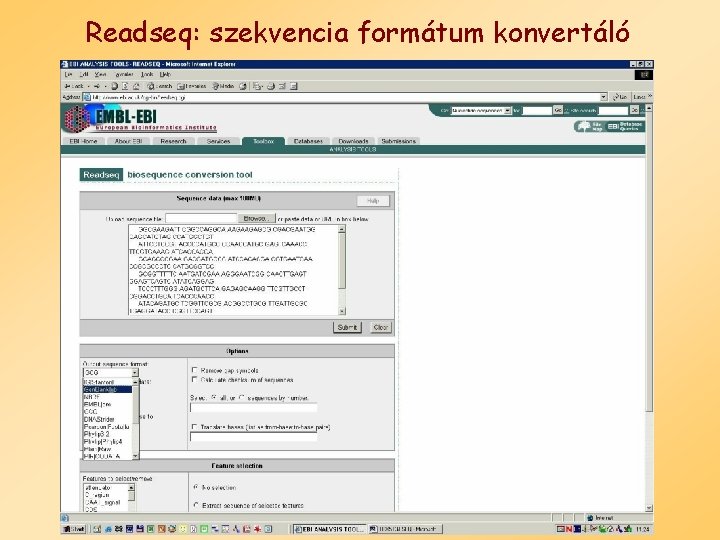Screen dimensions: 720x540
Task: Switch to the Submissions tab
Action: coord(399,141)
